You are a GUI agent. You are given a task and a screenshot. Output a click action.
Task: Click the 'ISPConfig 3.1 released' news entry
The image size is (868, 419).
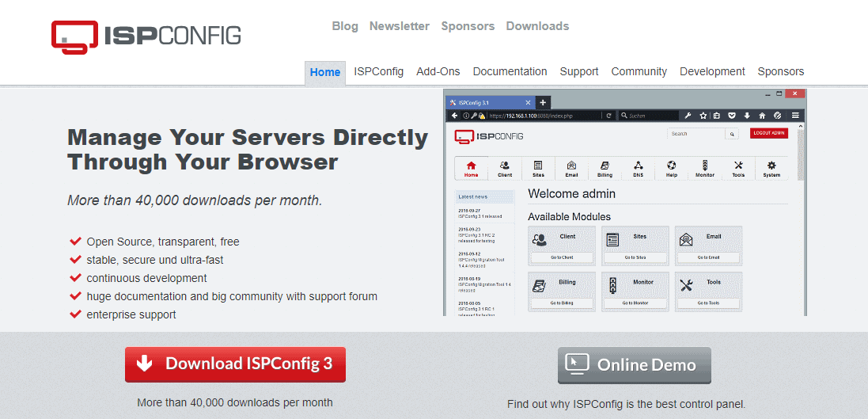[480, 216]
